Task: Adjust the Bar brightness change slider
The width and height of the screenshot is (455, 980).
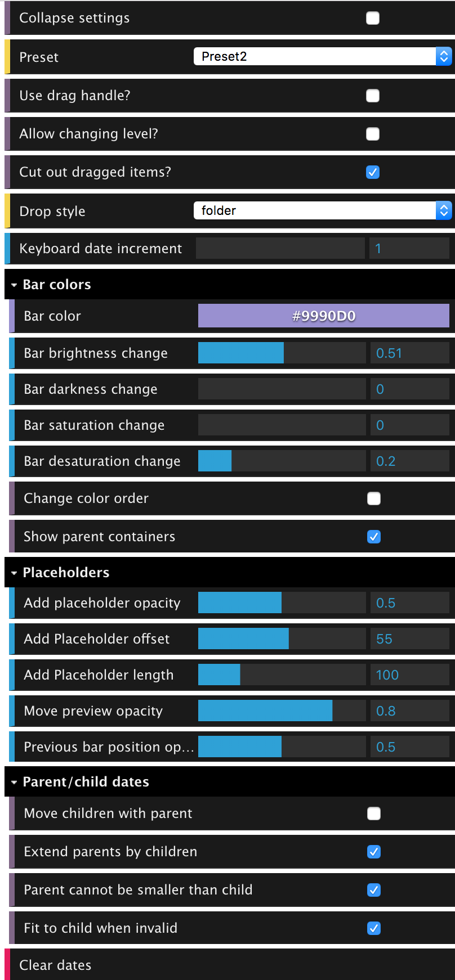Action: tap(282, 353)
